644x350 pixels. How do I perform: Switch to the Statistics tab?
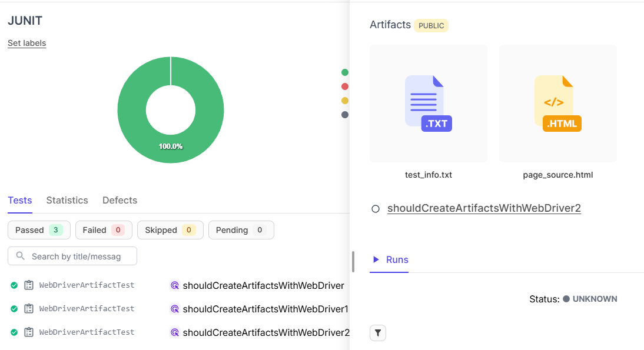pyautogui.click(x=67, y=201)
